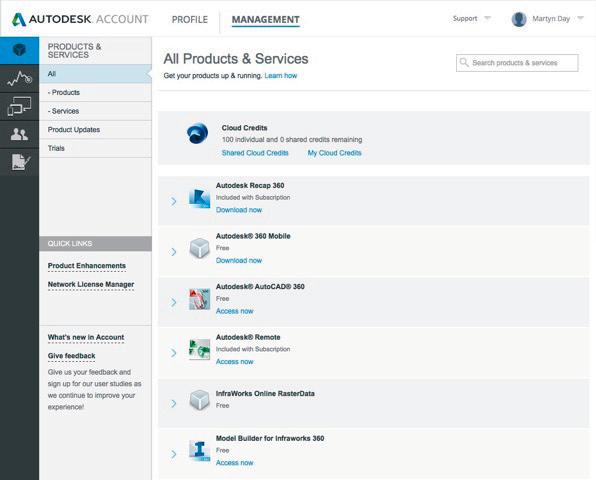Viewport: 596px width, 480px height.
Task: Focus the Search products & services field
Action: 517,63
